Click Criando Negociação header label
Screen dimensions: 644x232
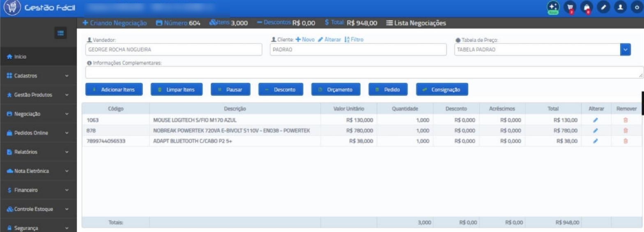115,23
